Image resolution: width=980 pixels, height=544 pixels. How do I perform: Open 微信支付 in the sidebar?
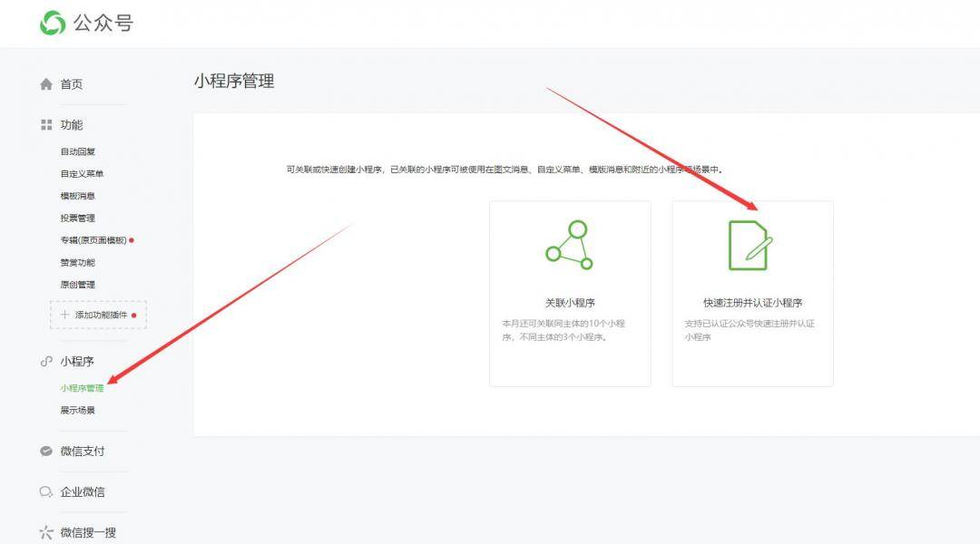click(83, 451)
